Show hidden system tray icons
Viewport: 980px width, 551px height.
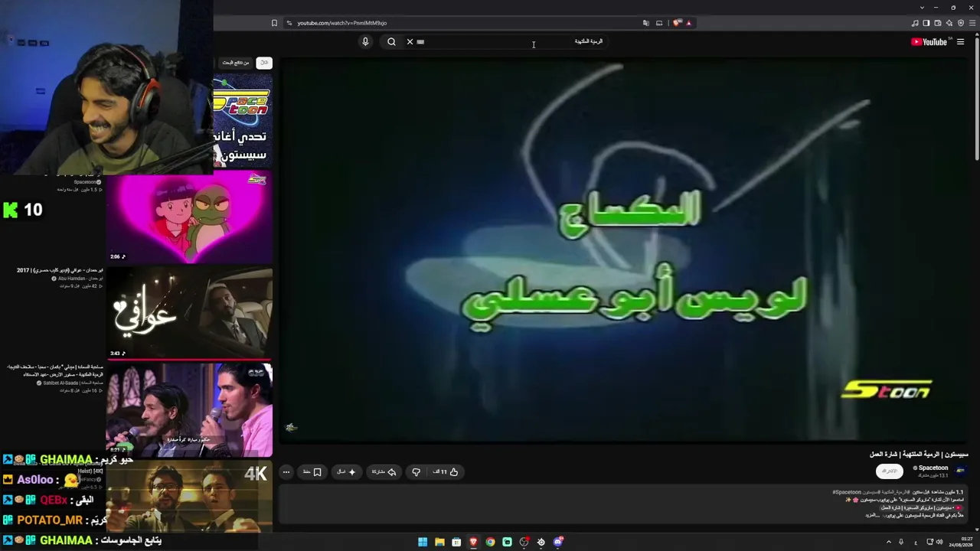(889, 542)
